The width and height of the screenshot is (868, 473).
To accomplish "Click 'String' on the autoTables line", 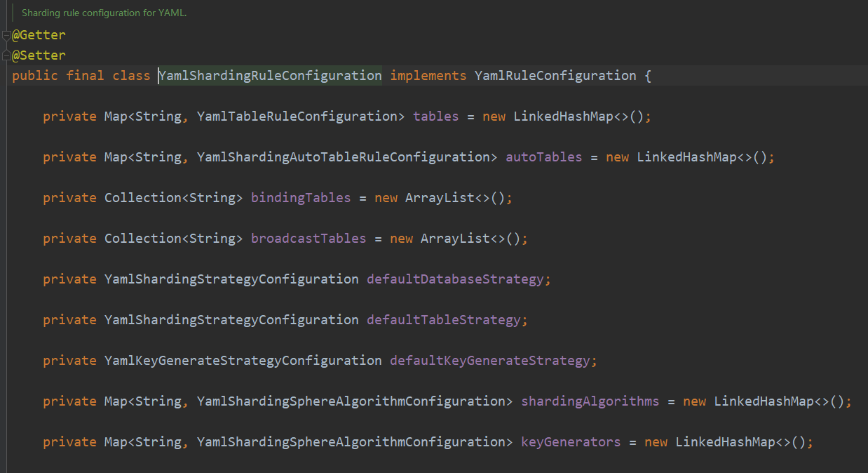I will pyautogui.click(x=158, y=157).
